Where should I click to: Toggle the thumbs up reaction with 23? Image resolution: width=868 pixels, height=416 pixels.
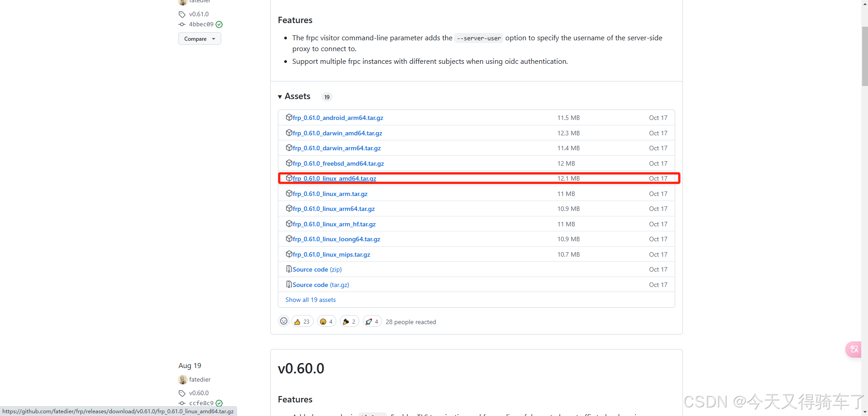point(302,321)
